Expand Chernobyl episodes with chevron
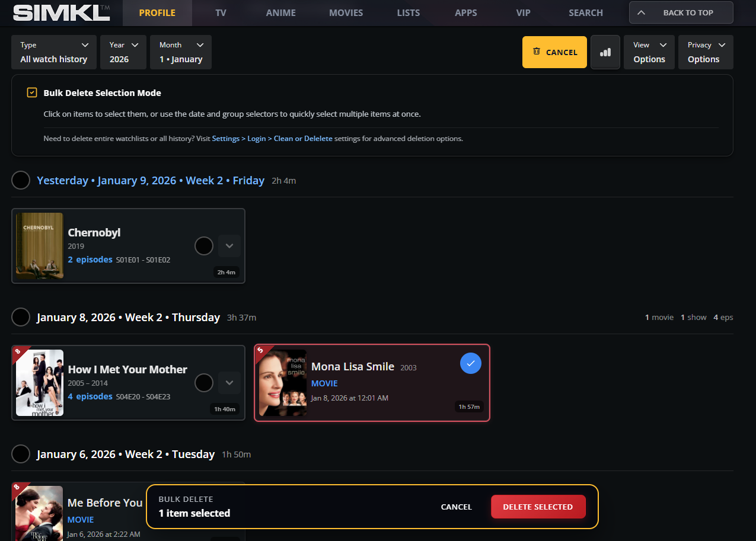Image resolution: width=756 pixels, height=541 pixels. [x=229, y=246]
